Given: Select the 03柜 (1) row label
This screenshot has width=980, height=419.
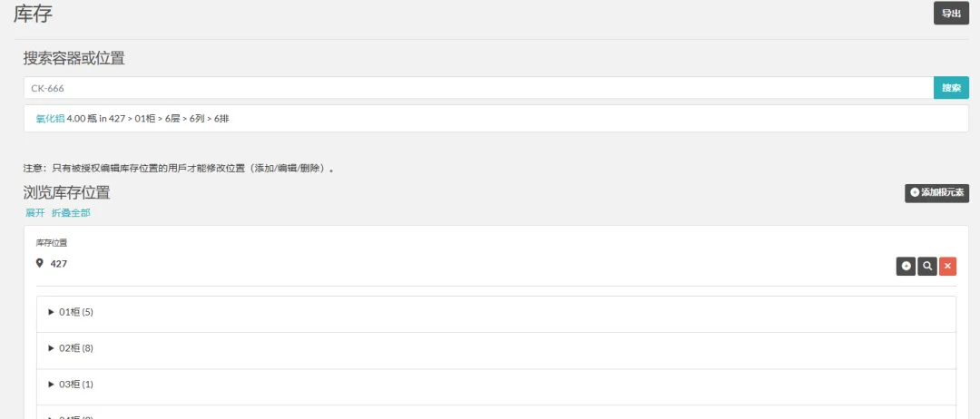Looking at the screenshot, I should (76, 385).
